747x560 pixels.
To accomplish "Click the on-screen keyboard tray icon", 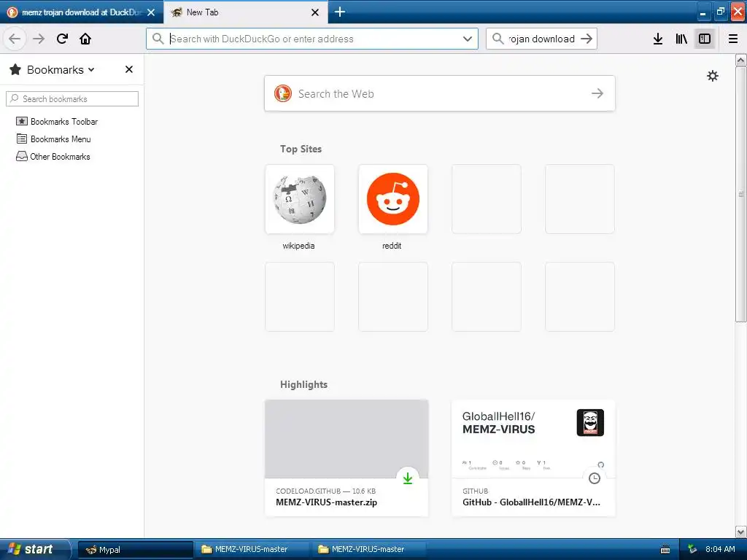I will 665,550.
